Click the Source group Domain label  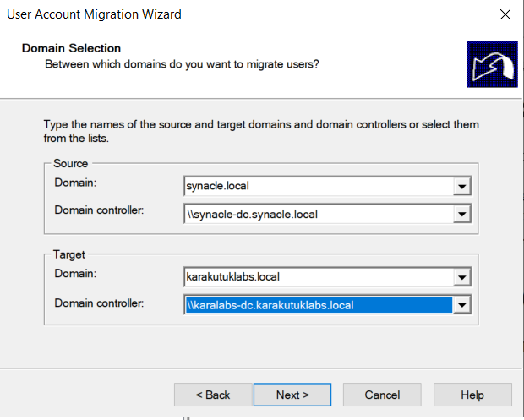(75, 183)
